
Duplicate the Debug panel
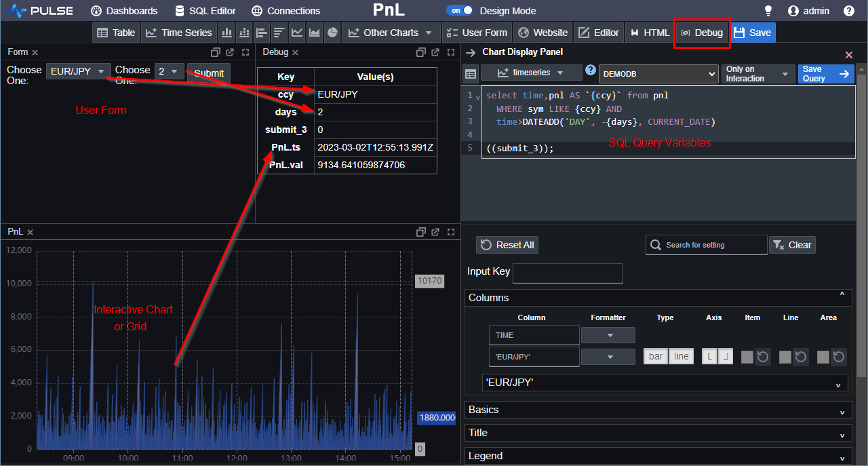coord(420,52)
